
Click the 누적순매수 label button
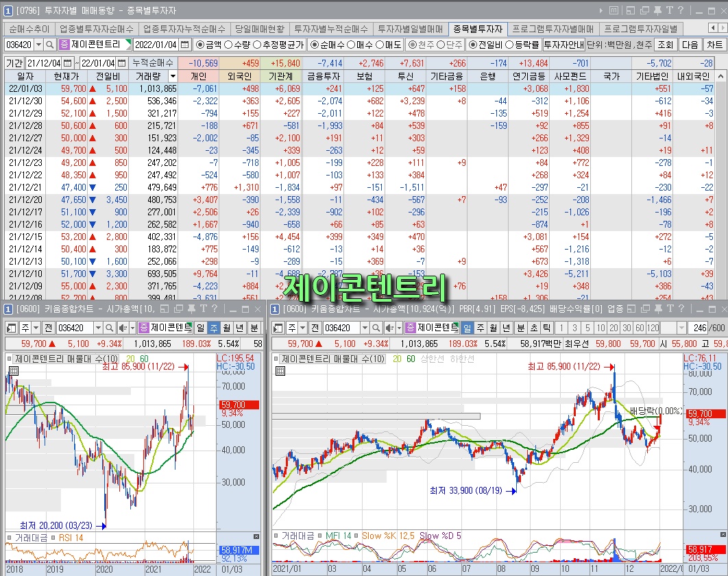153,62
